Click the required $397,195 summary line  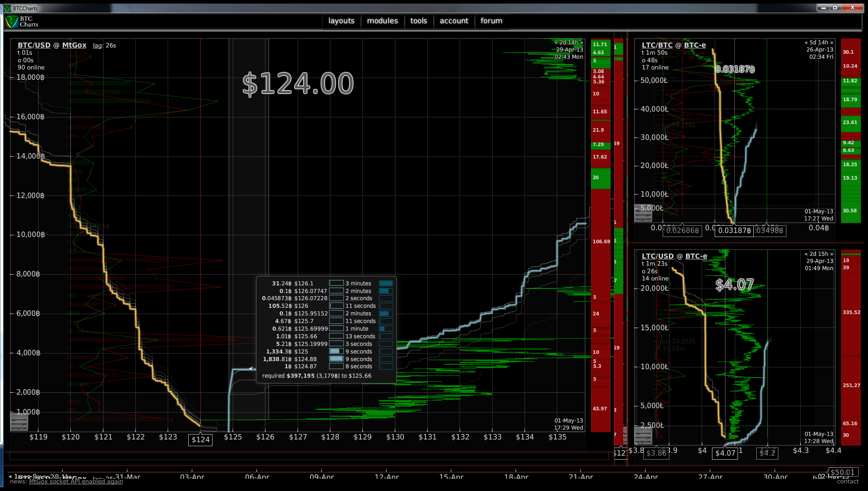coord(317,375)
